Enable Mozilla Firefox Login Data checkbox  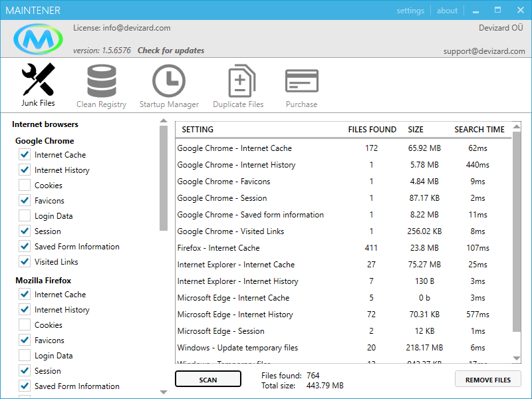coord(25,356)
